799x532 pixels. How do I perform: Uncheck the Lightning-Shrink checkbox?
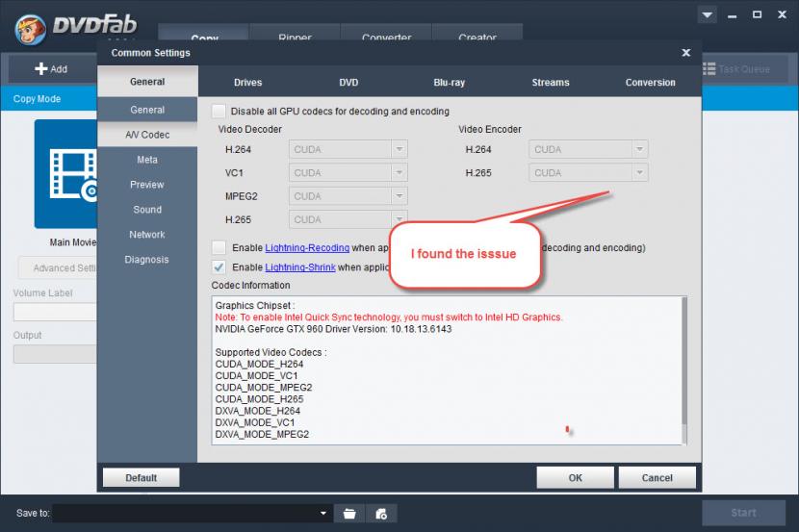click(219, 266)
